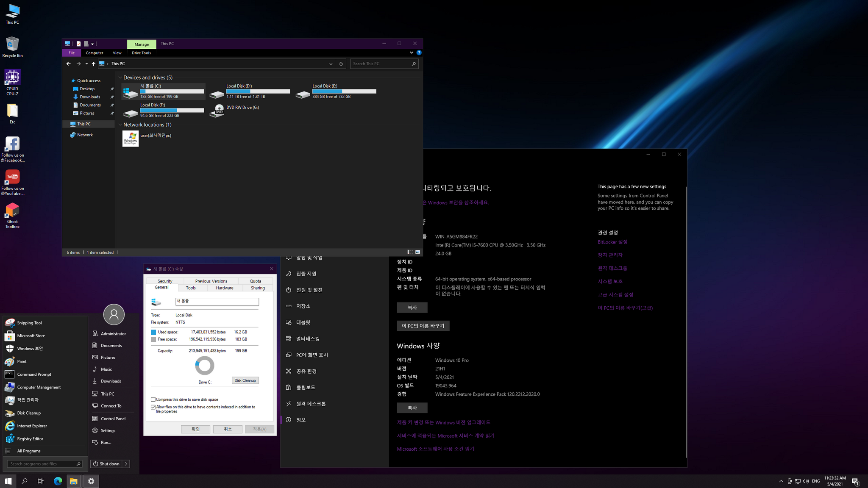Click the Shut down button
Image resolution: width=868 pixels, height=488 pixels.
click(106, 464)
